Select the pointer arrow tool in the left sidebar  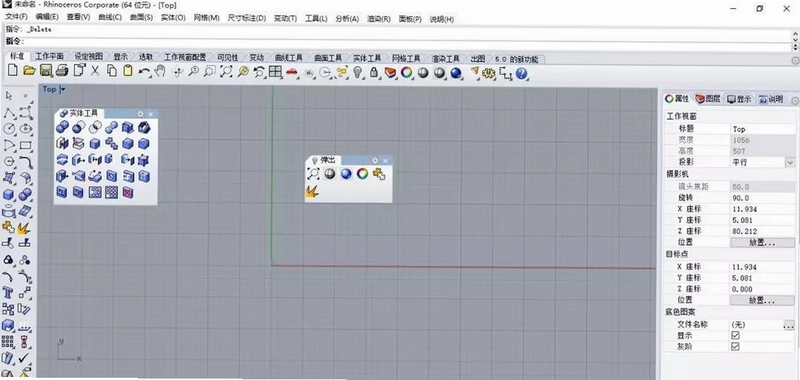coord(9,96)
